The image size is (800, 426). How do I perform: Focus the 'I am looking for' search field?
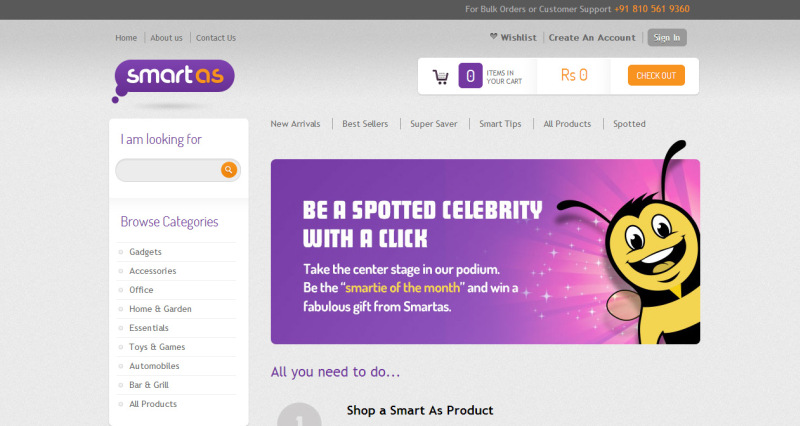[x=168, y=170]
